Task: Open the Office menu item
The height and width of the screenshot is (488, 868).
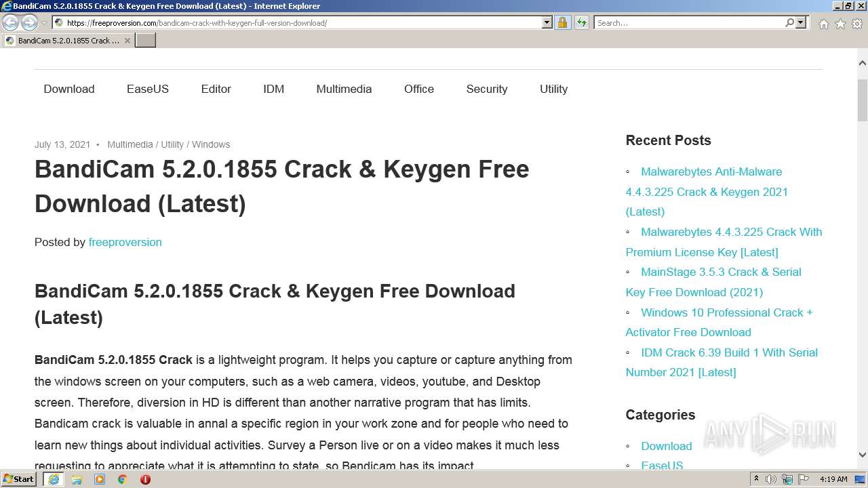Action: (419, 89)
